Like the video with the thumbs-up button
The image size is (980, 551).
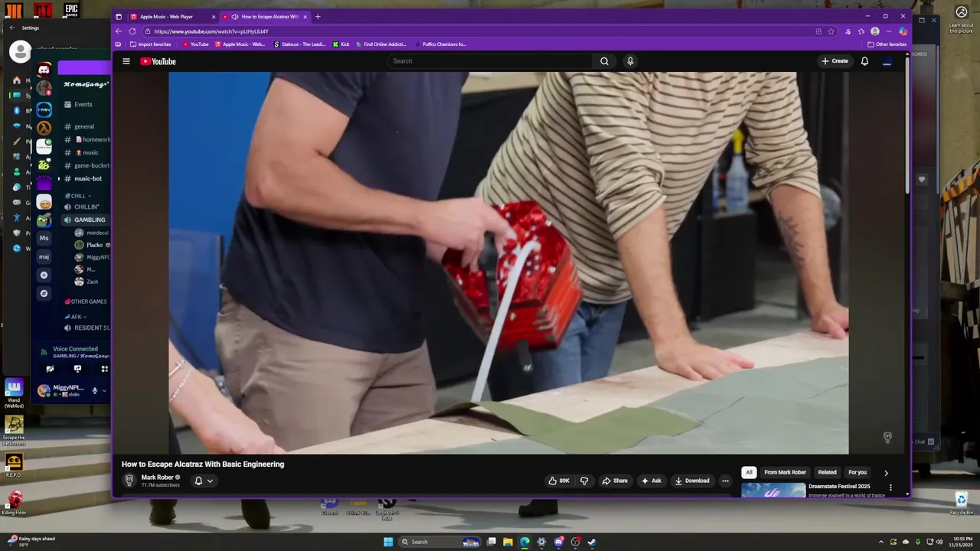point(559,481)
